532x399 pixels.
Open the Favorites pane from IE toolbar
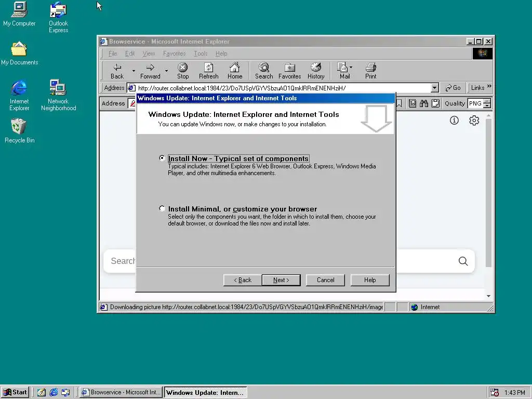[x=289, y=71]
